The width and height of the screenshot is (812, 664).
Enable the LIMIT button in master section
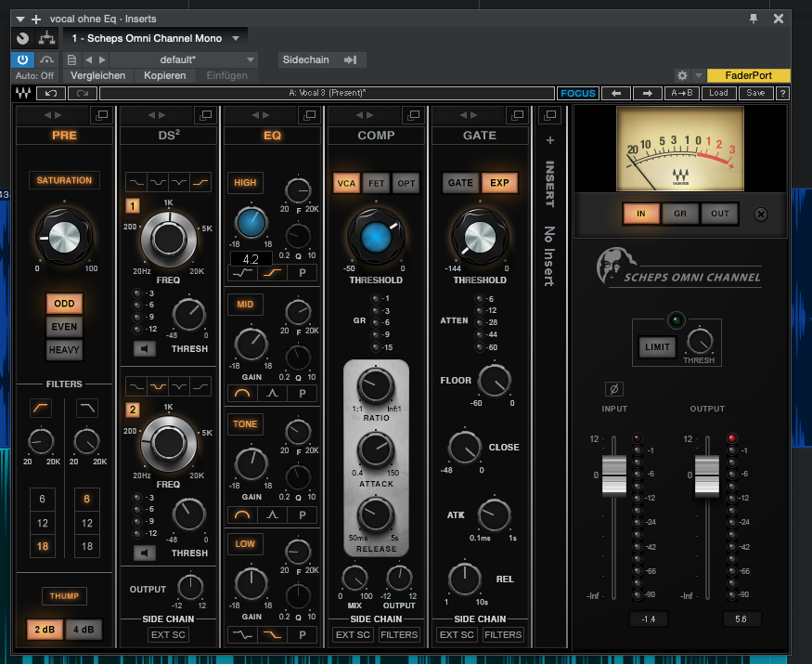click(655, 347)
